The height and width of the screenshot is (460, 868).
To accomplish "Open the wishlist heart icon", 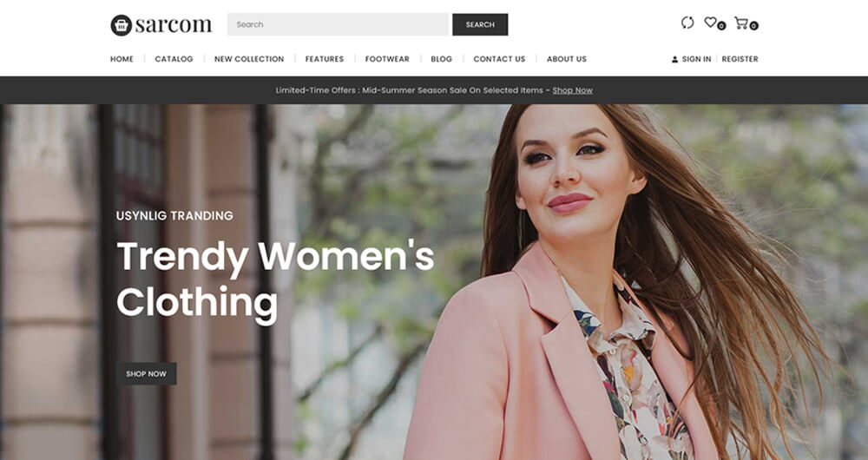I will (710, 23).
